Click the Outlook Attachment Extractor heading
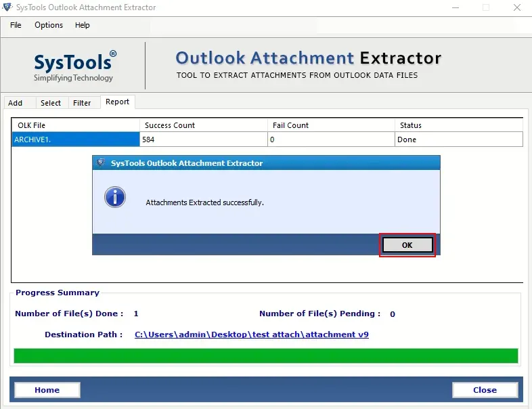Screen dimensions: 532x409 click(309, 58)
